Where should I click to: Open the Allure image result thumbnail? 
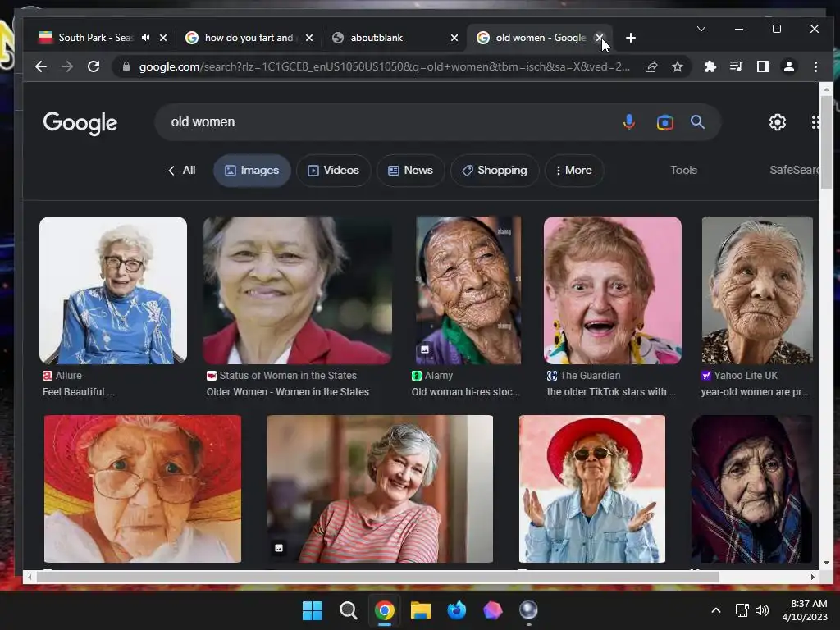113,290
